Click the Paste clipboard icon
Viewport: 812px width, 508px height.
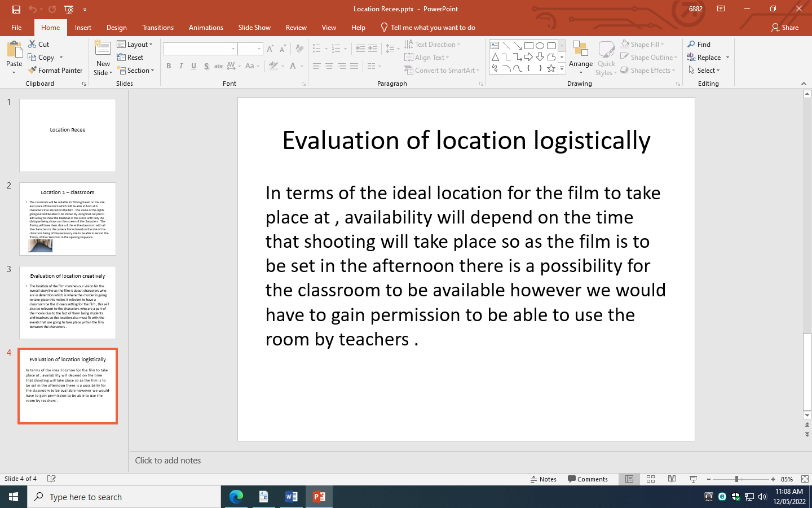tap(14, 49)
